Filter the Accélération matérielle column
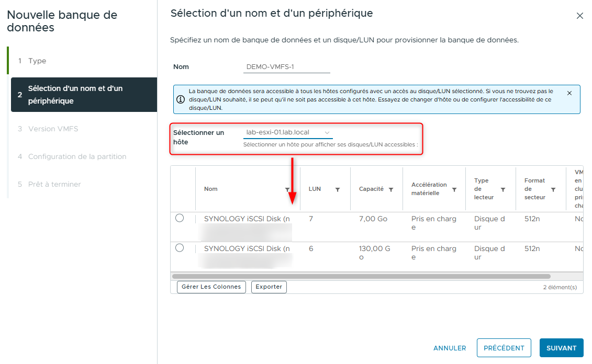This screenshot has height=364, width=592. pos(454,189)
